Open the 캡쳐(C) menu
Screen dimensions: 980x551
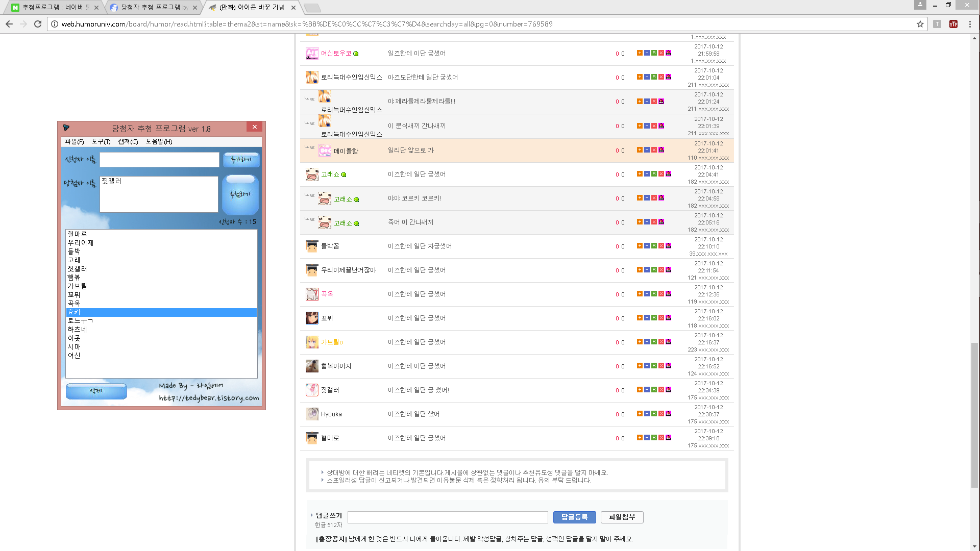pos(128,141)
